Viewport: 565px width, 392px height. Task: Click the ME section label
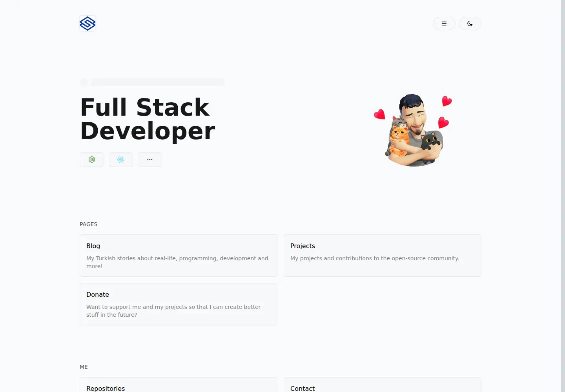tap(84, 367)
